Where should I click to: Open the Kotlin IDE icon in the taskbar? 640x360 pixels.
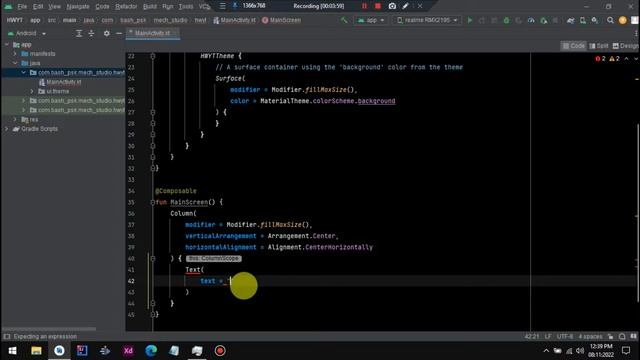point(82,351)
